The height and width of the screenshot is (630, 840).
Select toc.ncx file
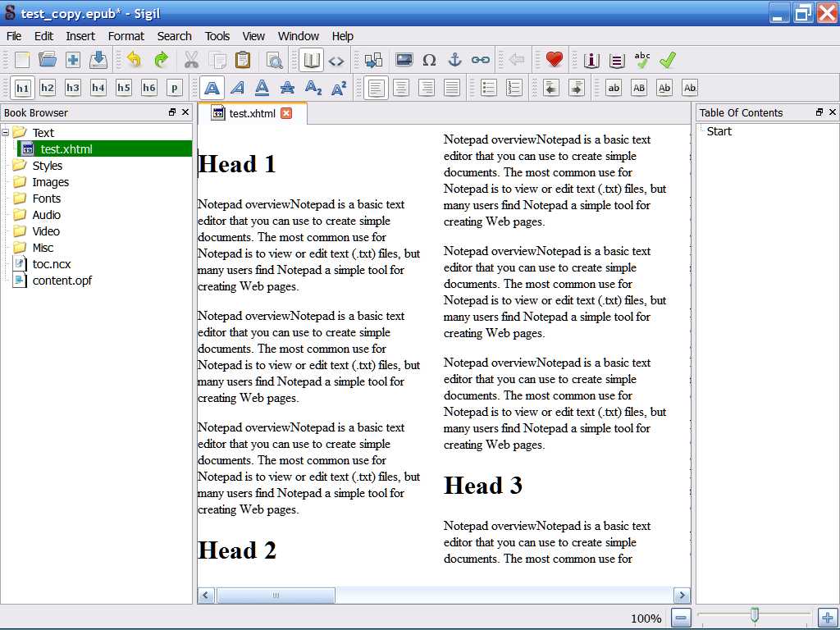pyautogui.click(x=52, y=264)
